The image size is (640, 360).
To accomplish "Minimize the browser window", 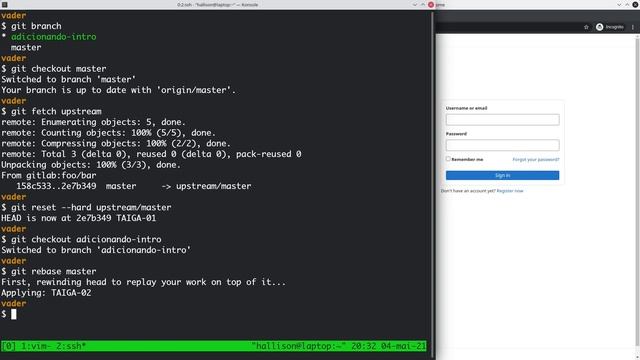I will coord(619,4).
